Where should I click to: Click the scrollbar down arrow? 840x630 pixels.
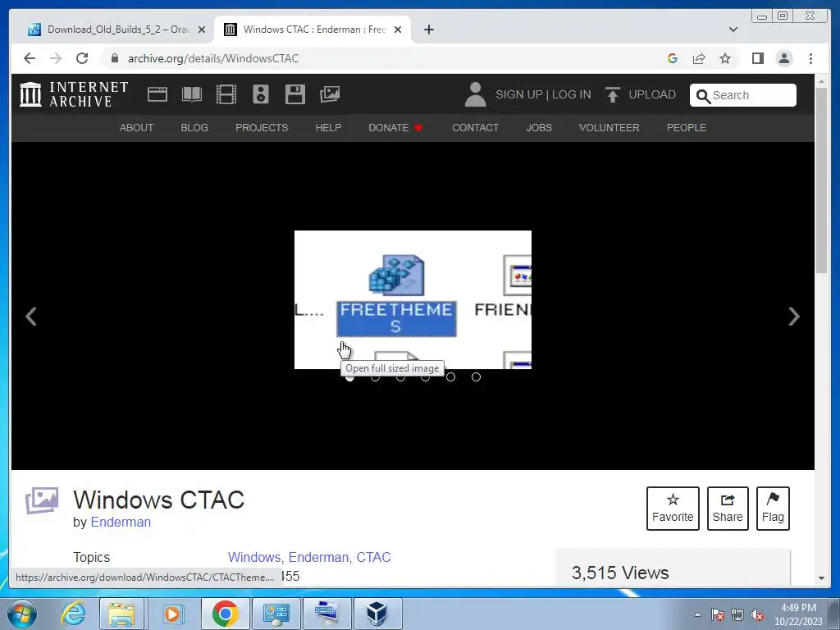(x=821, y=578)
